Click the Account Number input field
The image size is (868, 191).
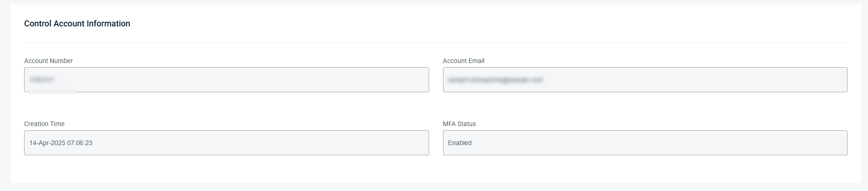coord(226,80)
